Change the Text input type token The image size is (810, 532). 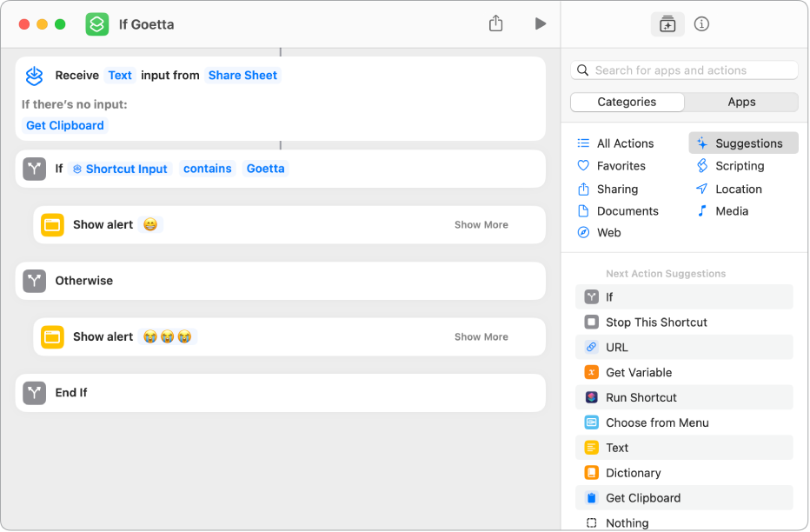point(120,76)
